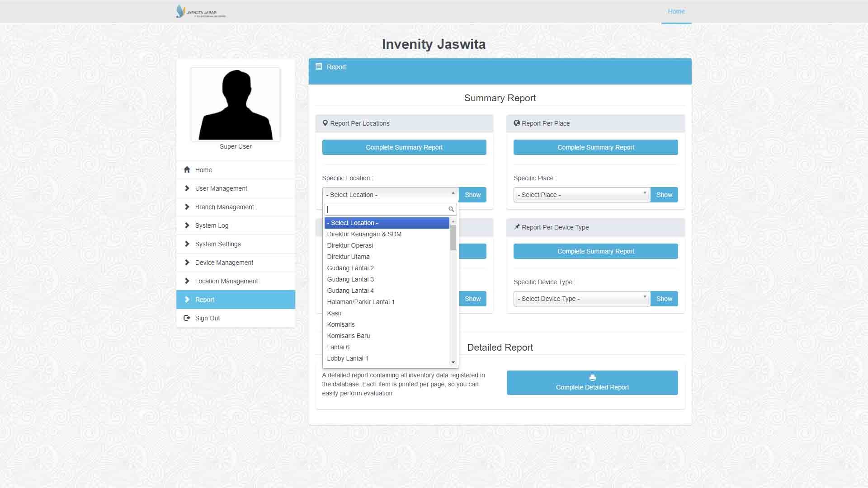The image size is (868, 488).
Task: Open the Select Place dropdown
Action: click(582, 195)
